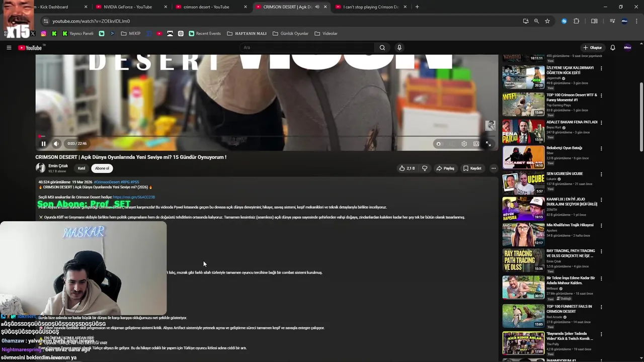
Task: Save video with Kaydet button
Action: [472, 168]
